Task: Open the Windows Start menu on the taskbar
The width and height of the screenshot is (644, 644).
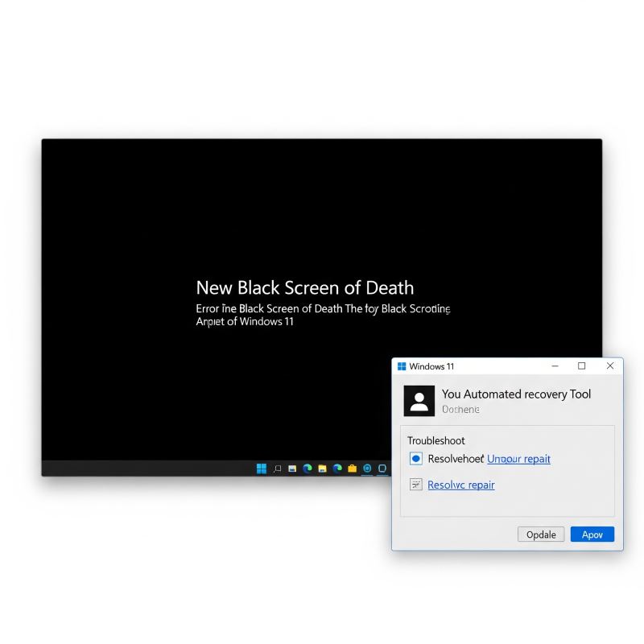Action: 261,469
